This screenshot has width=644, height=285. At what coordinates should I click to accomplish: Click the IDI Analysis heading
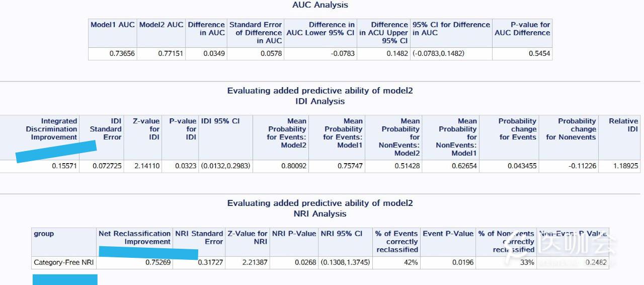click(320, 101)
